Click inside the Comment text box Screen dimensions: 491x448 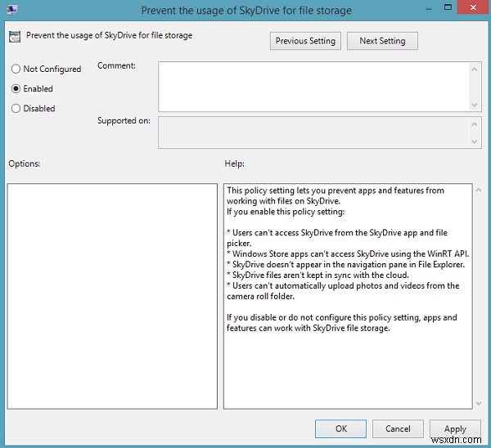[313, 87]
